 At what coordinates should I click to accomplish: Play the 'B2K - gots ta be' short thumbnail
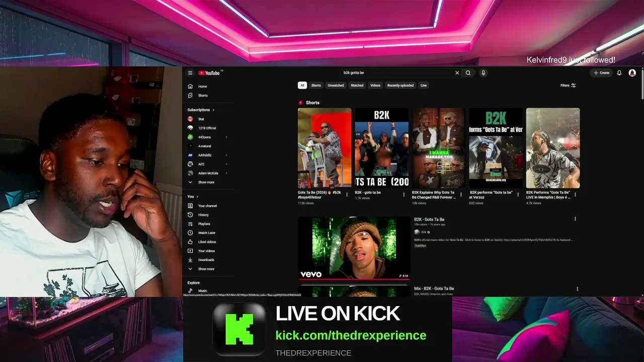tap(382, 148)
